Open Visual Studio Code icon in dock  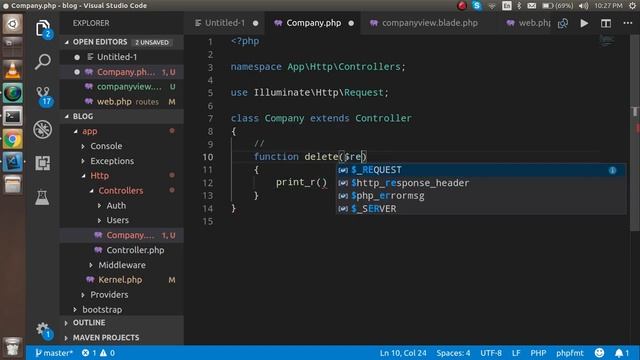click(13, 162)
